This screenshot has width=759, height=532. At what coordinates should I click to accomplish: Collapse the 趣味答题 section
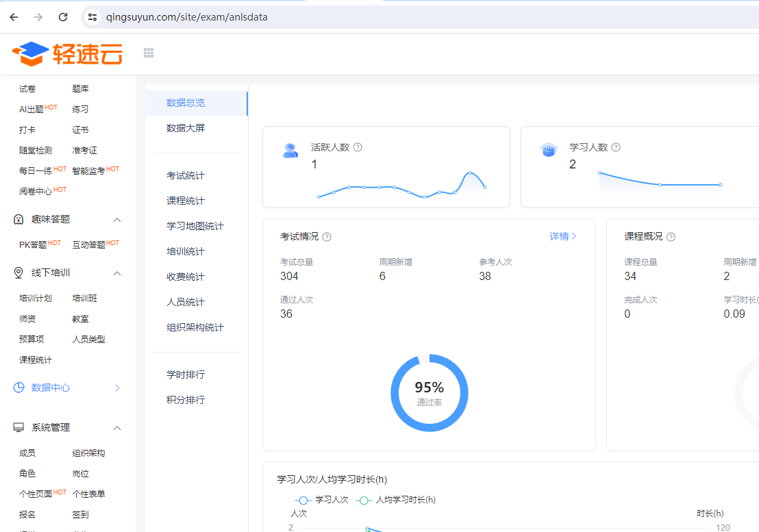(117, 220)
